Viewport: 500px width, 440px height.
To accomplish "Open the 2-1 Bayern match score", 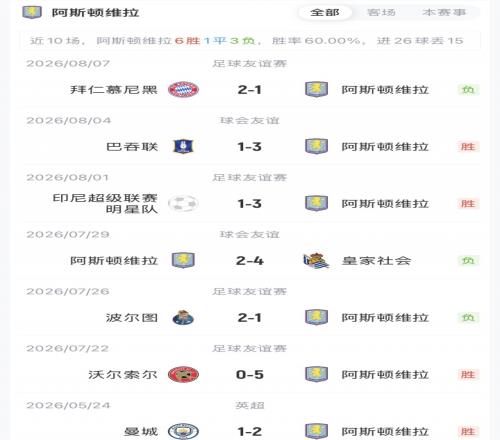I will coord(250,90).
